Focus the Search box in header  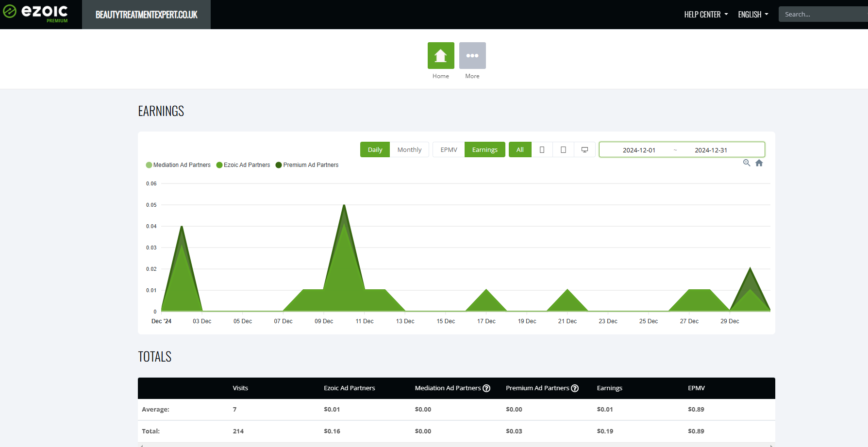pos(823,14)
